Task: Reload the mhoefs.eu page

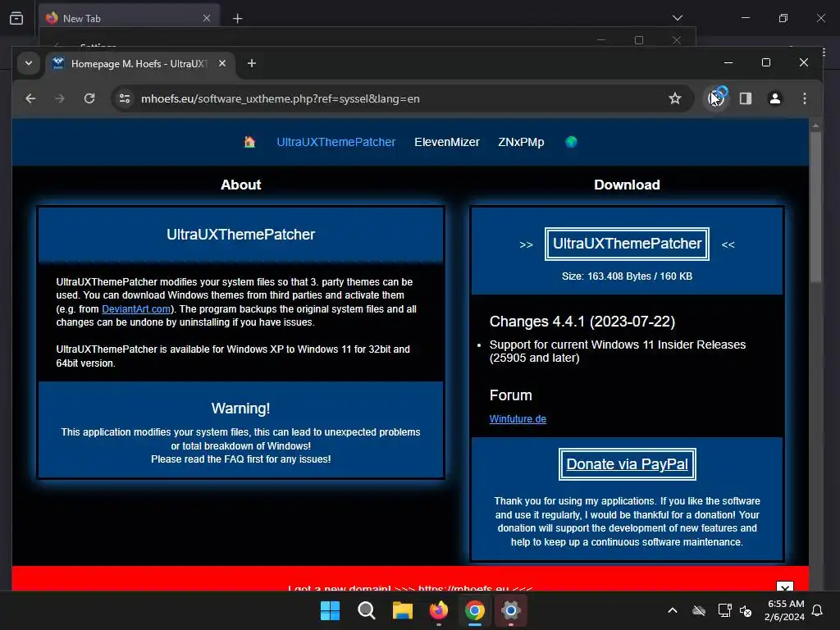Action: 89,98
